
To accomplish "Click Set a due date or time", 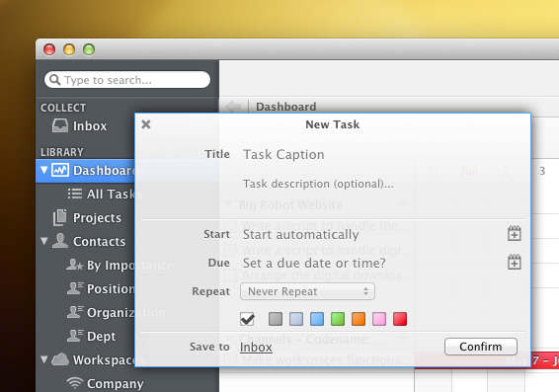I will (314, 263).
